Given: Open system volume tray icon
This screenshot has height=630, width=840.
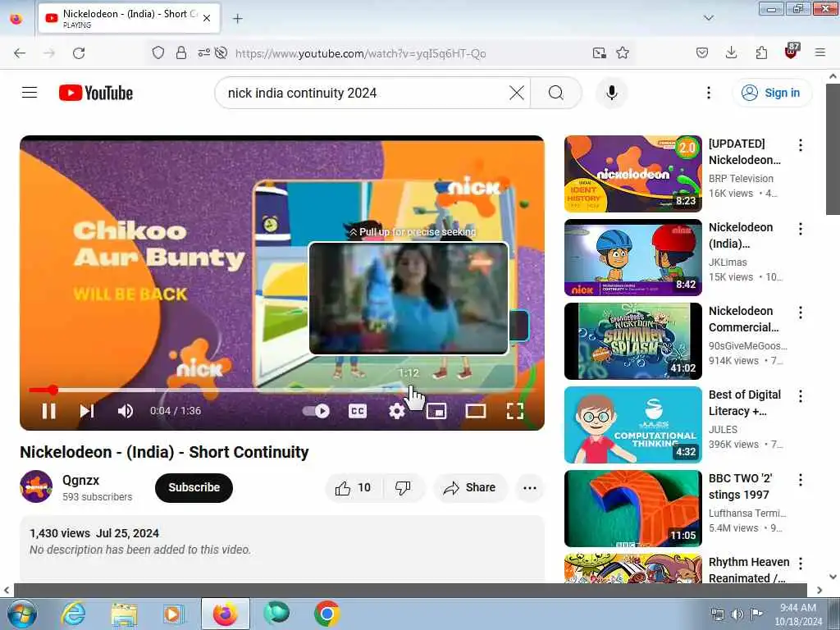Looking at the screenshot, I should [737, 614].
